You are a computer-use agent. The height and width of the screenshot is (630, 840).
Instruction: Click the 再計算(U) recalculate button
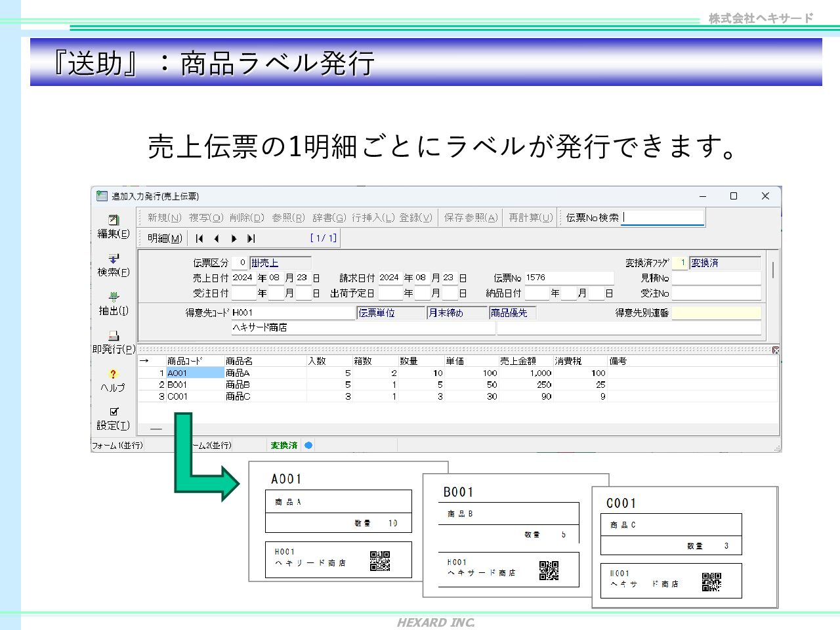[x=530, y=217]
